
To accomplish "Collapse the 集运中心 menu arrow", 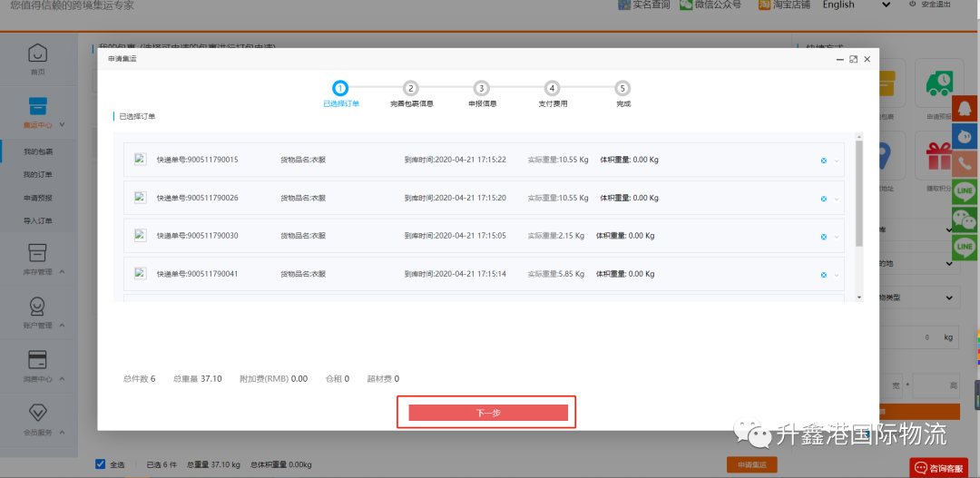I will 62,125.
